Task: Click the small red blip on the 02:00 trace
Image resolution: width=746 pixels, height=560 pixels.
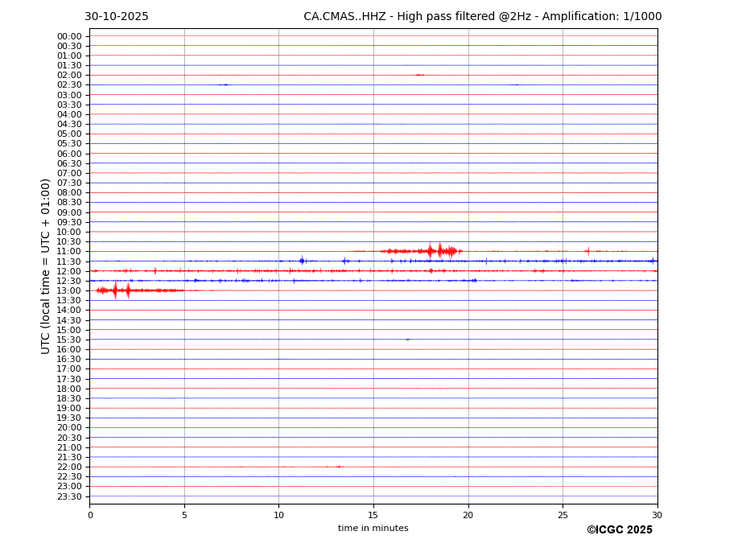Action: coord(419,75)
